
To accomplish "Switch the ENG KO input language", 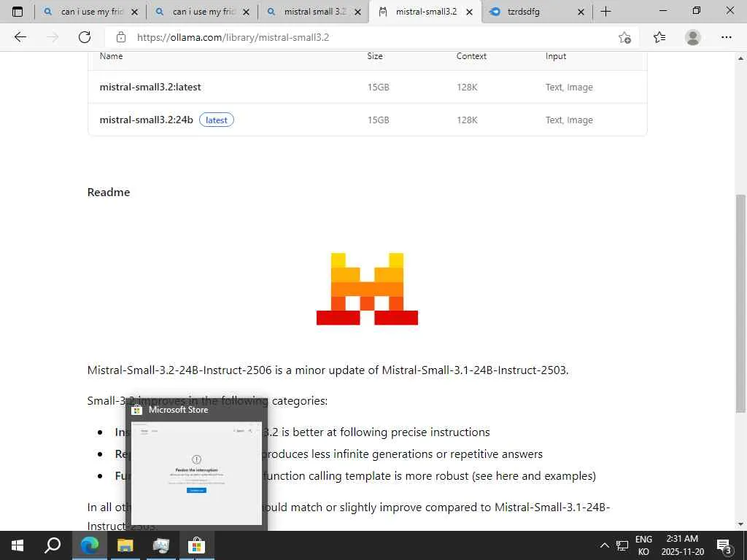I will click(x=643, y=545).
